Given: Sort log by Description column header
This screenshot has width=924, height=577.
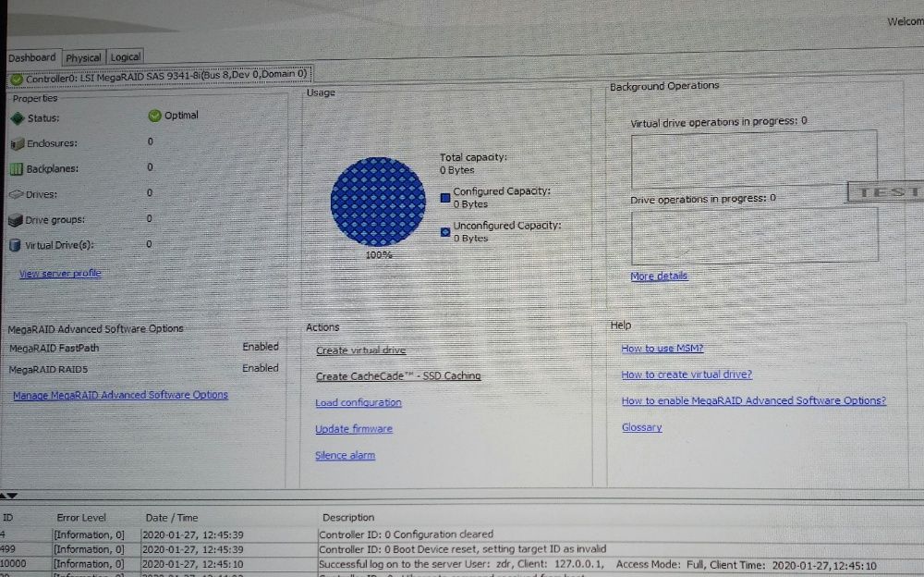Looking at the screenshot, I should [348, 517].
